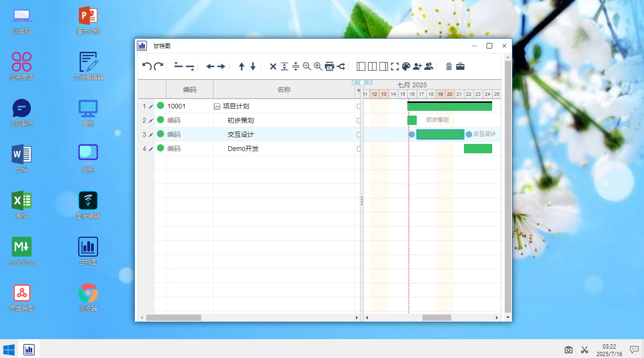Select the 交互设计 Gantt bar
The width and height of the screenshot is (644, 358).
pos(440,134)
